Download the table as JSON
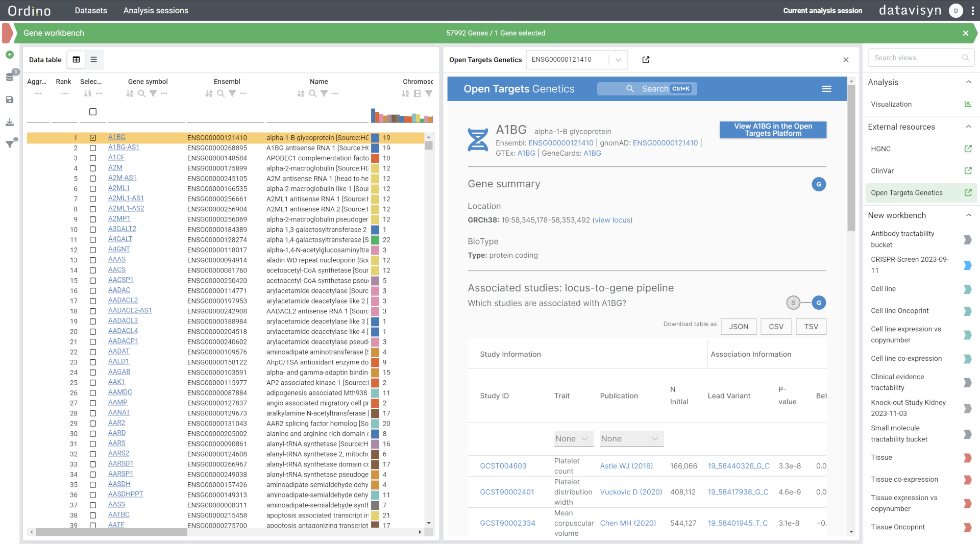This screenshot has height=544, width=980. [739, 327]
